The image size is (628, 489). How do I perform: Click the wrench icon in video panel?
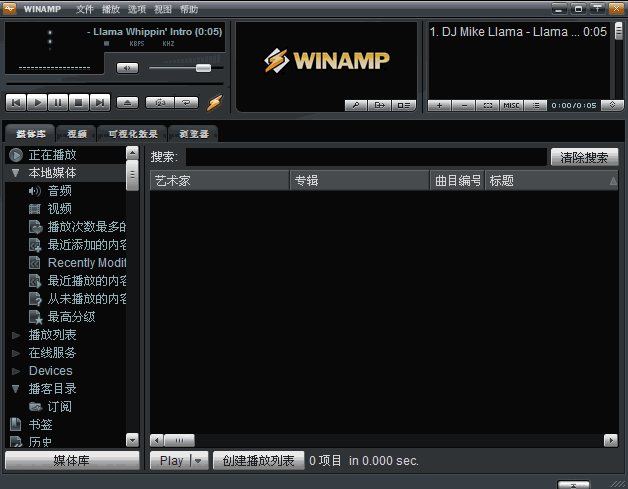point(356,105)
